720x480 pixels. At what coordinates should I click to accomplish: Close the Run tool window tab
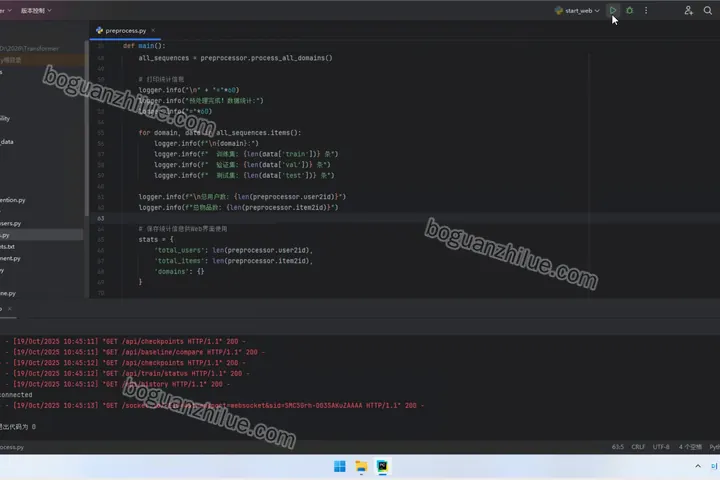pos(10,309)
